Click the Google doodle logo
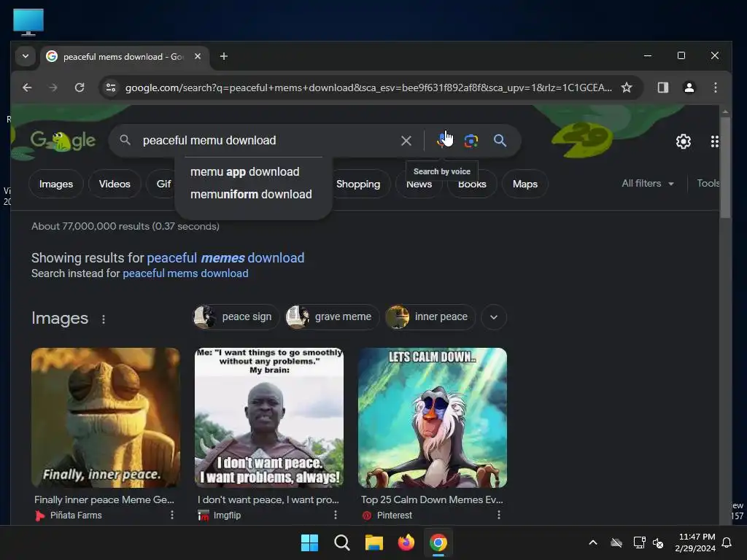The image size is (747, 560). [x=63, y=141]
